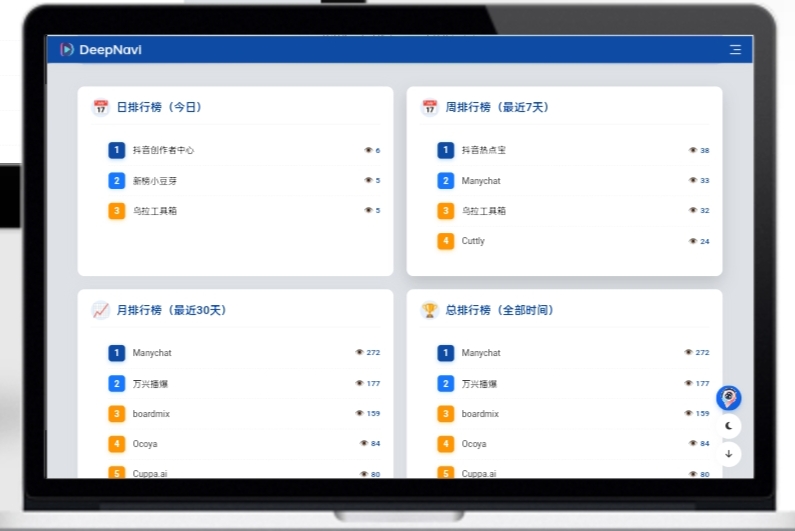Screen dimensions: 795x531
Task: Open Cuppa.ai in the monthly ranking
Action: pyautogui.click(x=150, y=473)
